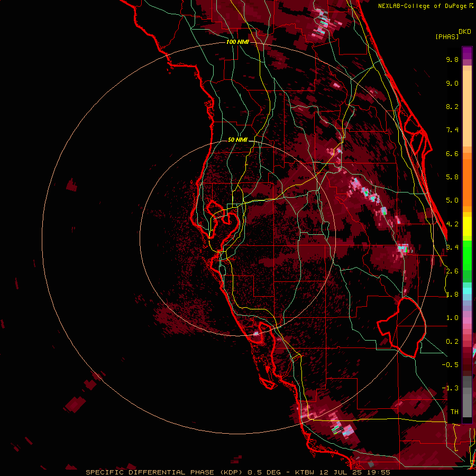
Task: Pick the pink segment near 1.0
Action: click(x=467, y=321)
